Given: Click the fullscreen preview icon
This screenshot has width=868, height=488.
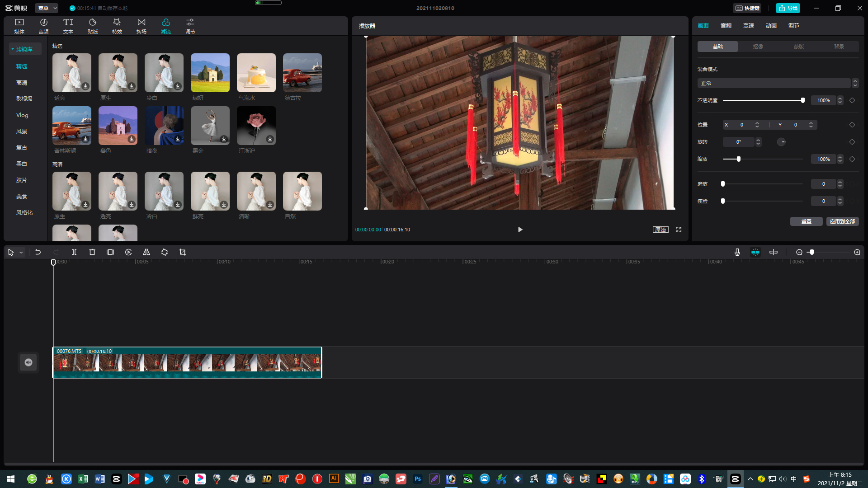Looking at the screenshot, I should (x=679, y=230).
